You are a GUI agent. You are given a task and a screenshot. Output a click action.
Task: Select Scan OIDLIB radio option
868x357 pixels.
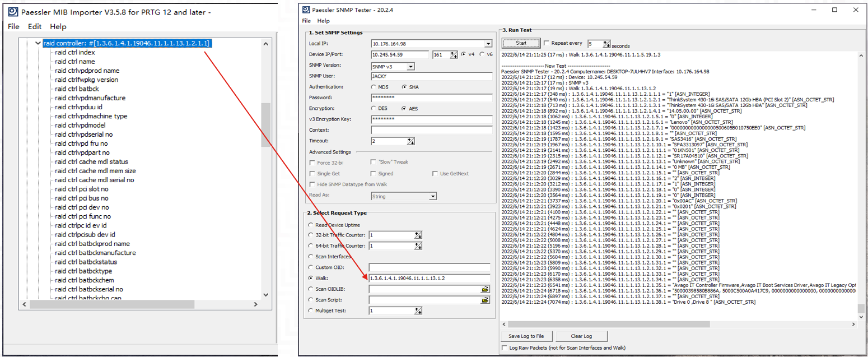coord(311,289)
